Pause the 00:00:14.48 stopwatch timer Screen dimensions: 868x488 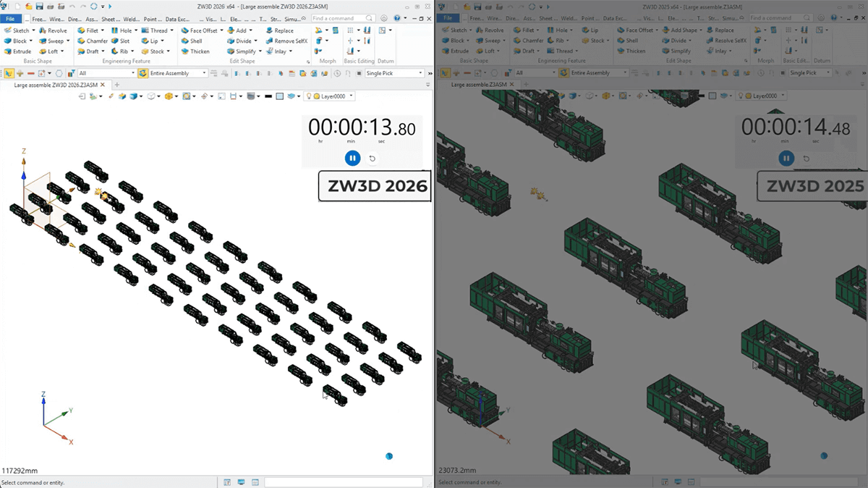tap(786, 158)
